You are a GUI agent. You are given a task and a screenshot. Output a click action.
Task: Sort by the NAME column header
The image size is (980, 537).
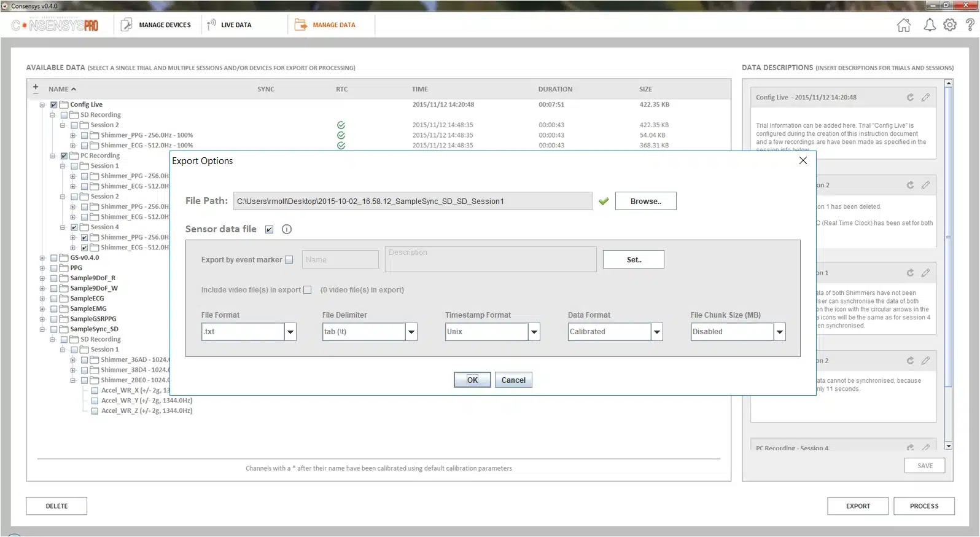62,89
